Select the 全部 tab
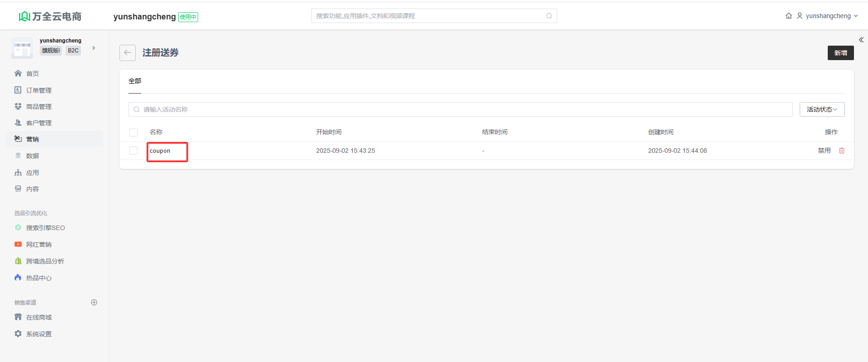The height and width of the screenshot is (362, 868). (x=135, y=81)
